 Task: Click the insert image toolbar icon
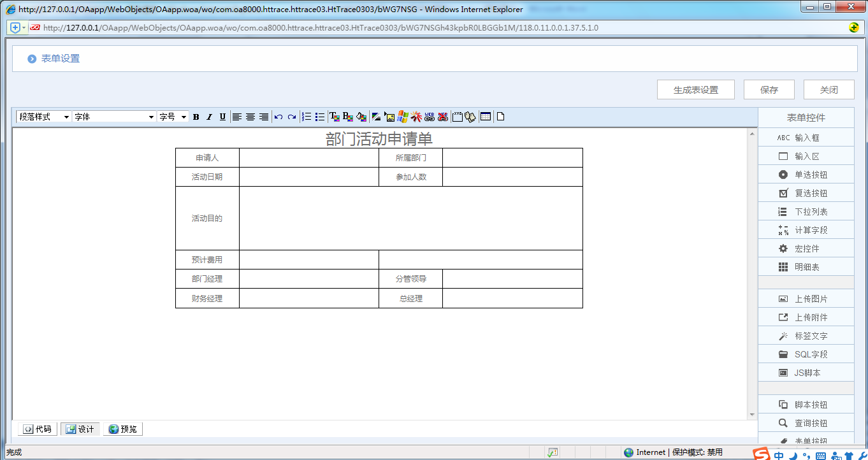(x=389, y=117)
